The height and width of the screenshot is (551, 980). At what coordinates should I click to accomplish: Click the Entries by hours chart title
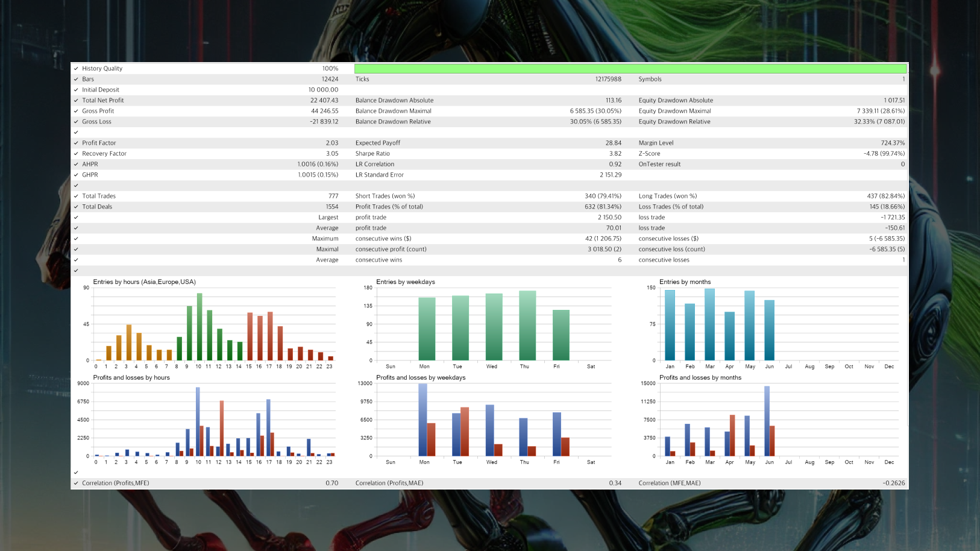click(143, 282)
